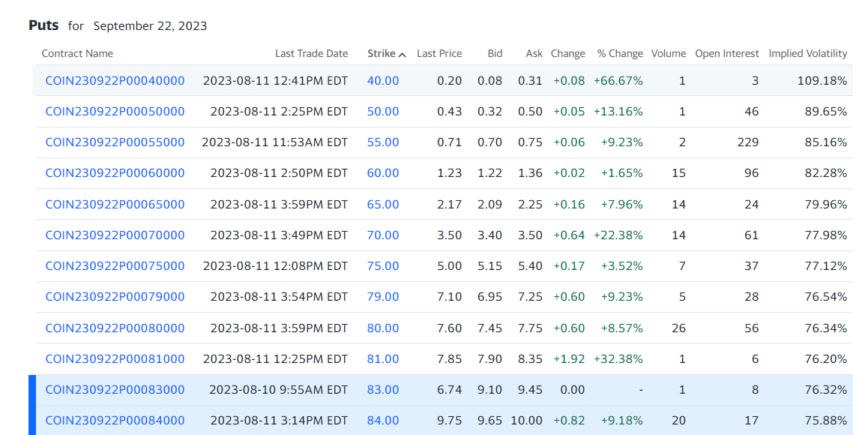Click the Volume column header
Screen dimensions: 868x435
(x=668, y=53)
